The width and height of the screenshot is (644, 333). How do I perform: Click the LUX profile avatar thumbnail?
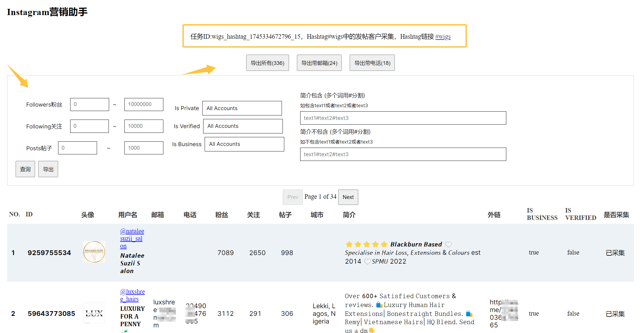94,313
